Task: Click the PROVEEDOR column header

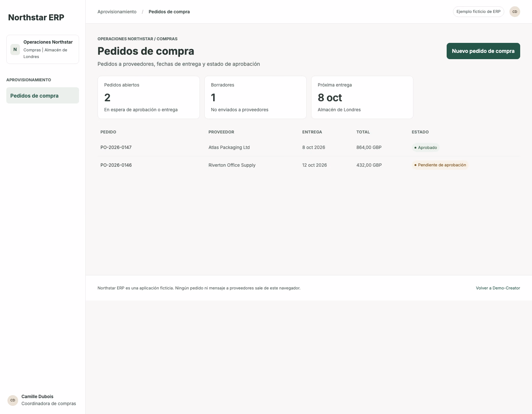Action: tap(221, 132)
